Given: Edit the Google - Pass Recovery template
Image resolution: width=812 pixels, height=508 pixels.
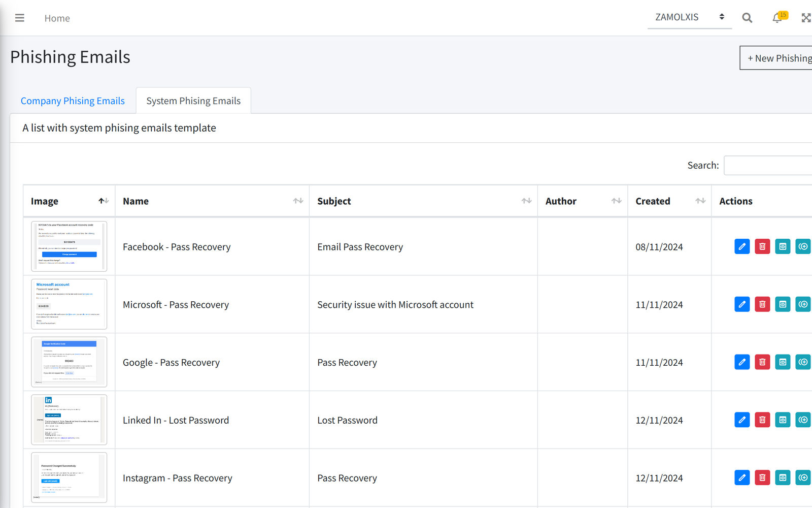Looking at the screenshot, I should pyautogui.click(x=742, y=362).
